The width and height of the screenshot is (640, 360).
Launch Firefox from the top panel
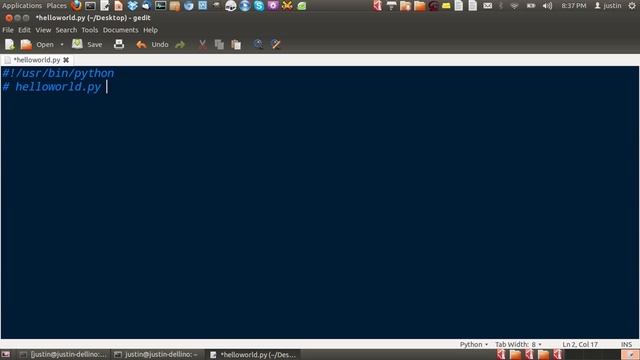76,6
